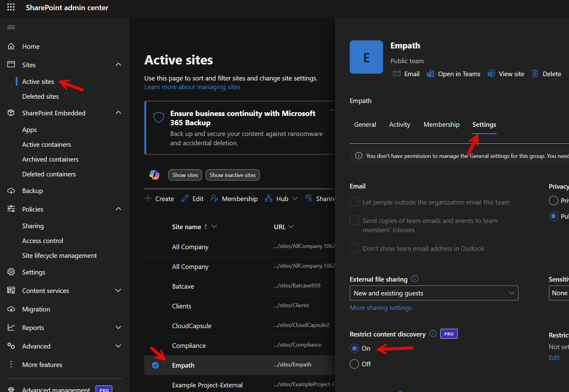Viewport: 569px width, 392px height.
Task: Open Deleted sites in the sidebar
Action: 40,96
